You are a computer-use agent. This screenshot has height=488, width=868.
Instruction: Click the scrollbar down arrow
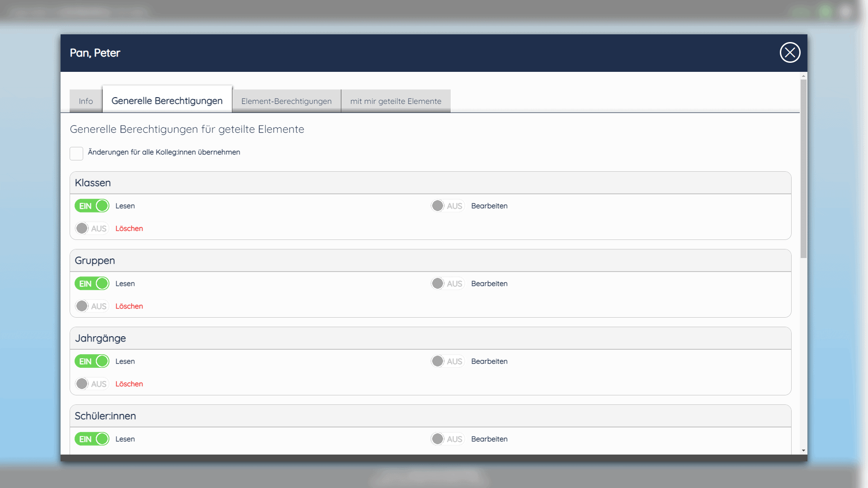tap(803, 450)
